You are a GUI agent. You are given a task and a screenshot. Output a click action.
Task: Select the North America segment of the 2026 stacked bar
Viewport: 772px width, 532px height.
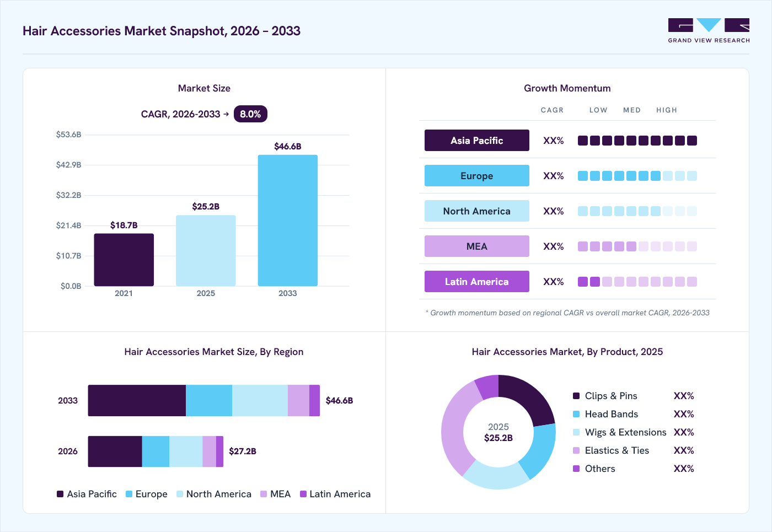(186, 452)
